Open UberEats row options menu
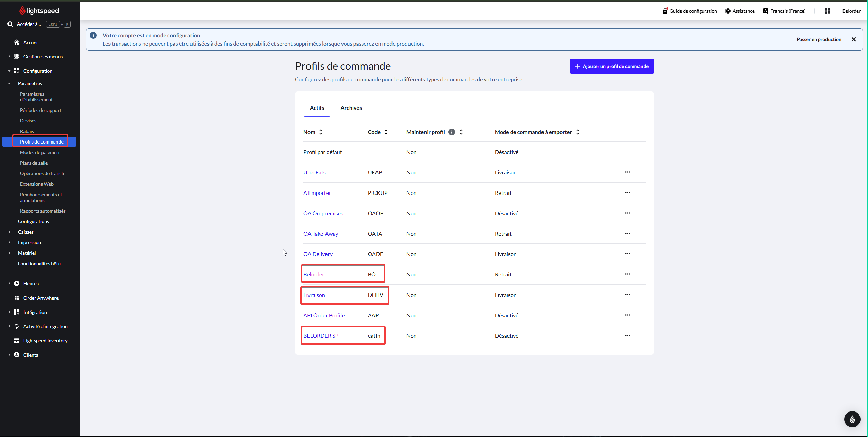 628,172
